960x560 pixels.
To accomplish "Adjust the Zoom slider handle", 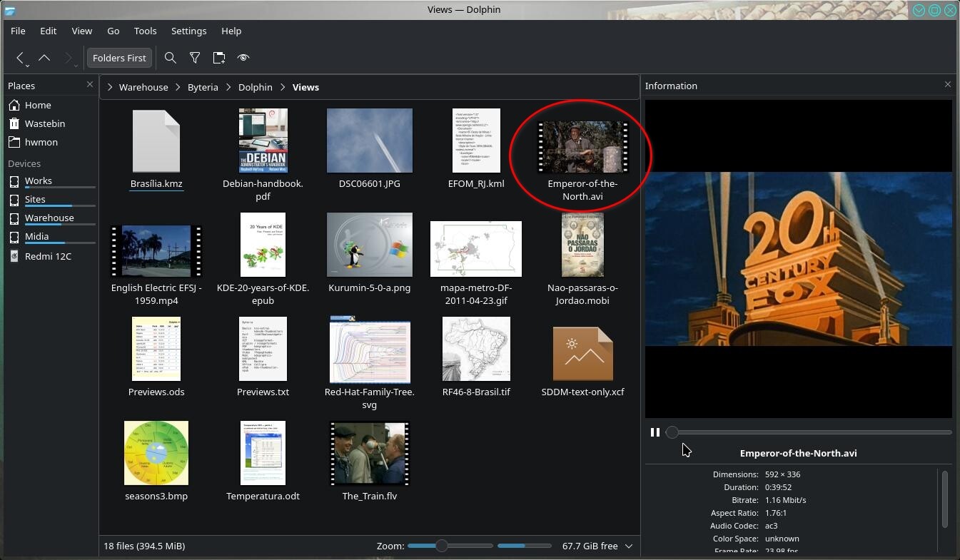I will (442, 546).
